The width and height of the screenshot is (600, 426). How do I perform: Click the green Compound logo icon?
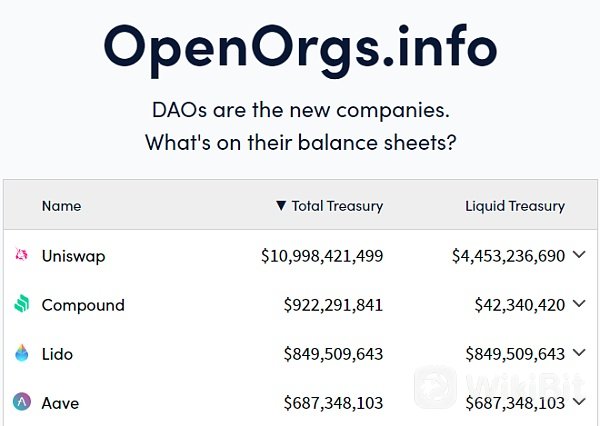[x=22, y=304]
